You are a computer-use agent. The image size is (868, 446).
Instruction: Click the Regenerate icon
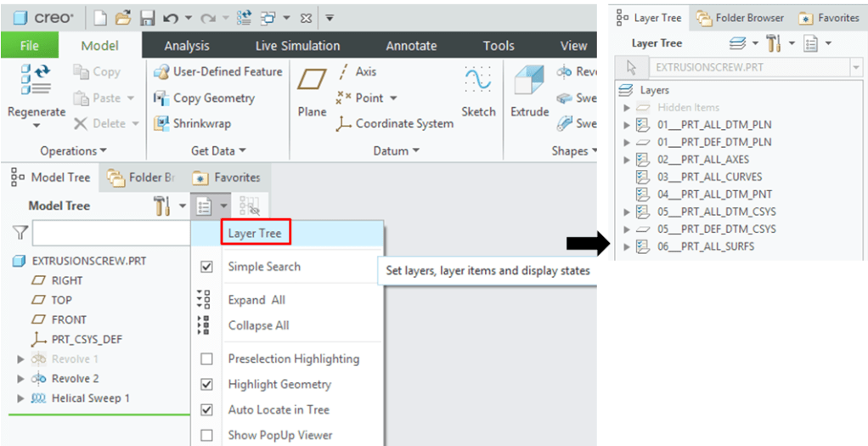36,92
